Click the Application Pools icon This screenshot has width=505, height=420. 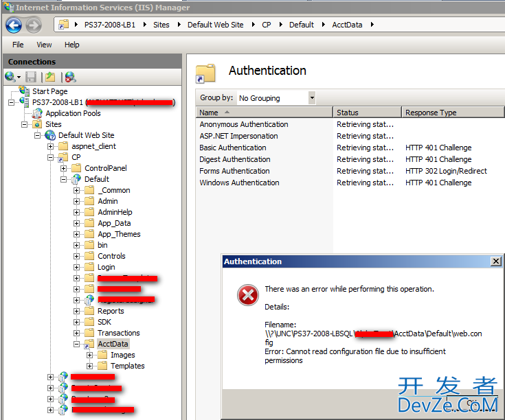click(37, 113)
